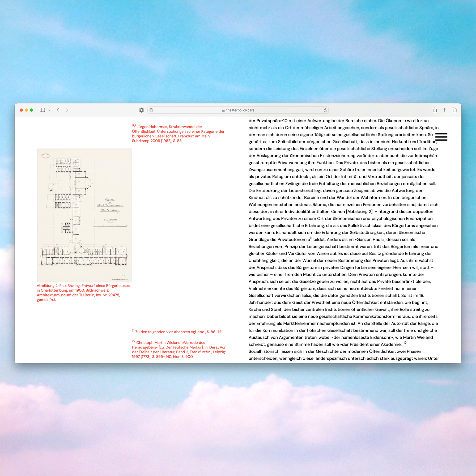Click the Safari sidebar toggle icon

point(42,110)
